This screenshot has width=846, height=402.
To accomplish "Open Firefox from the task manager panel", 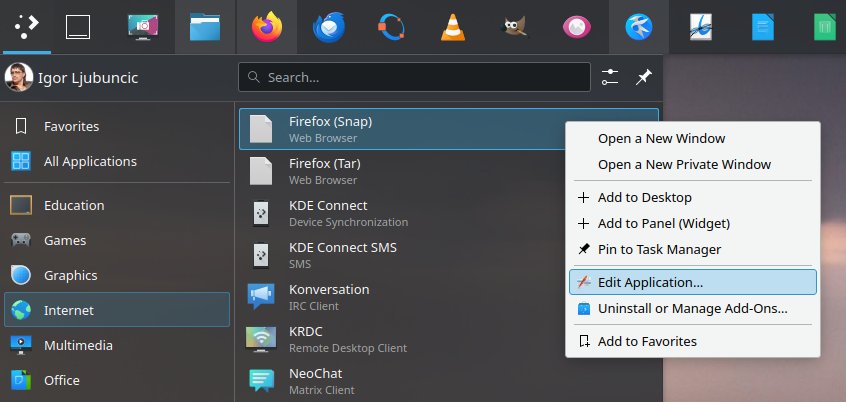I will click(267, 27).
